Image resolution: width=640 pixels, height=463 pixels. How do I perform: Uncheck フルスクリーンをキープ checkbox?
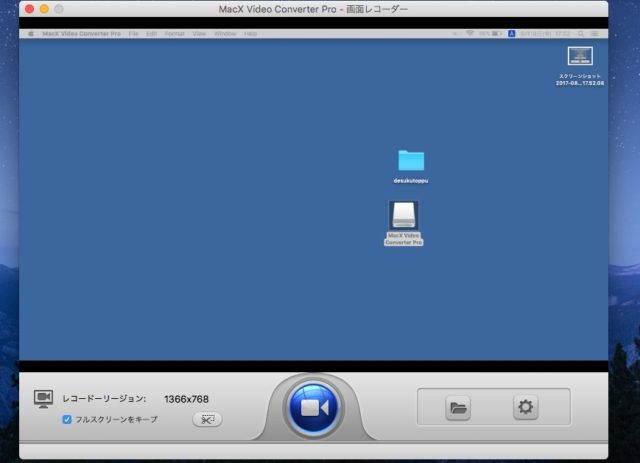[67, 419]
